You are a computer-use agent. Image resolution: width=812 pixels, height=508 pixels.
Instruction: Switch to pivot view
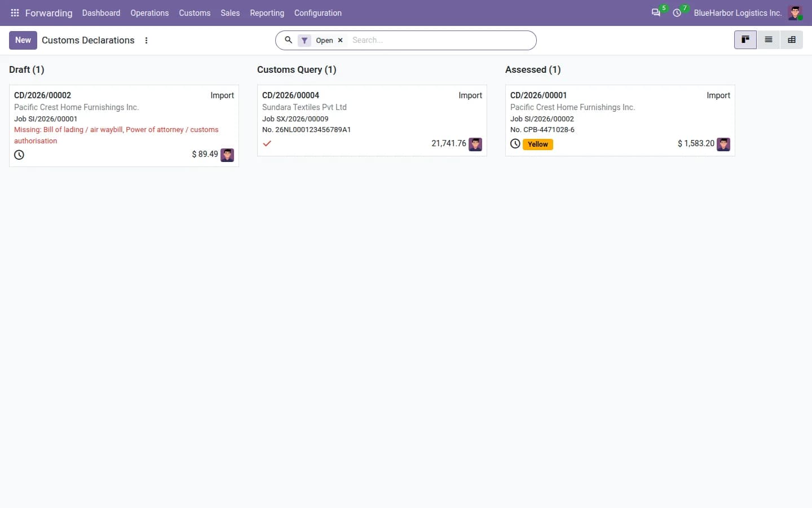(x=792, y=40)
